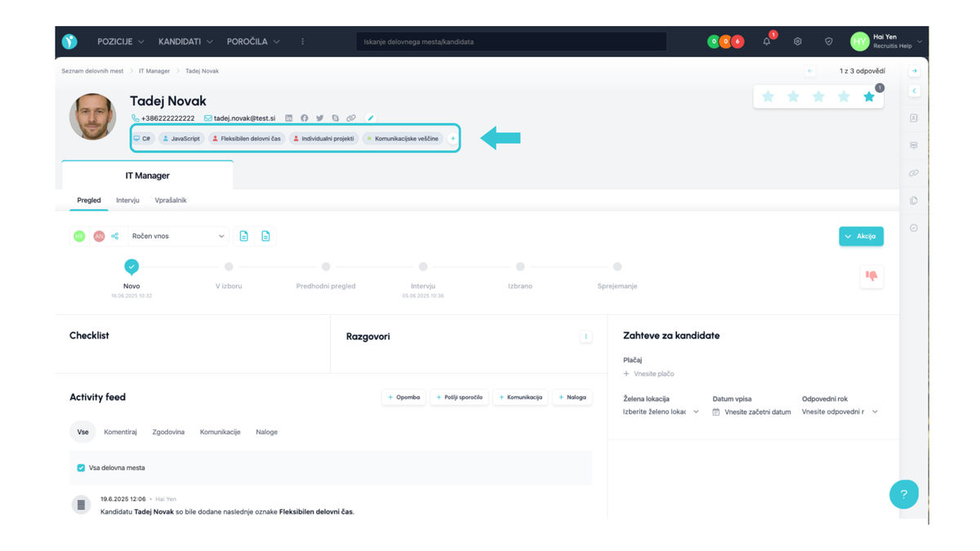
Task: Click the Intervju pipeline stage marker
Action: (x=423, y=266)
